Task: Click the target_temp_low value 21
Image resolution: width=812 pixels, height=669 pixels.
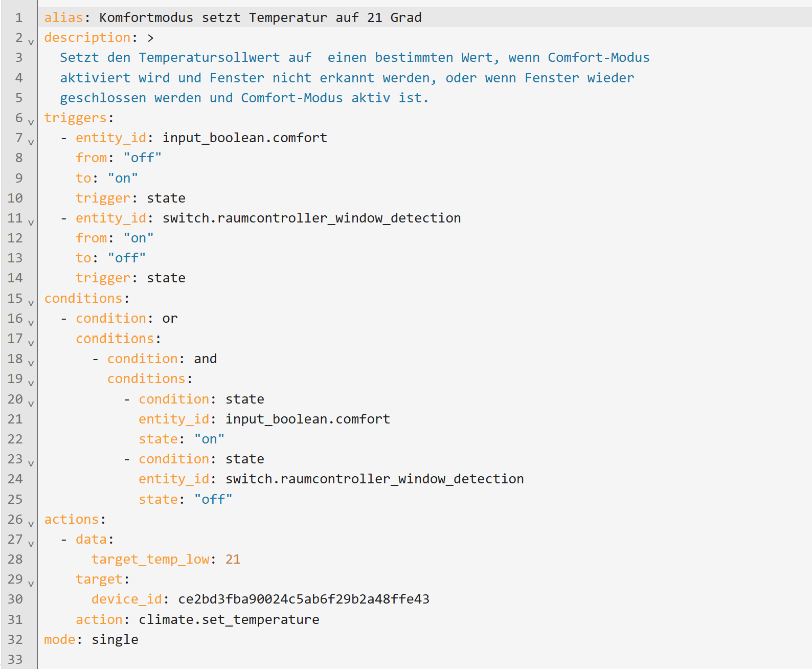Action: pos(233,560)
